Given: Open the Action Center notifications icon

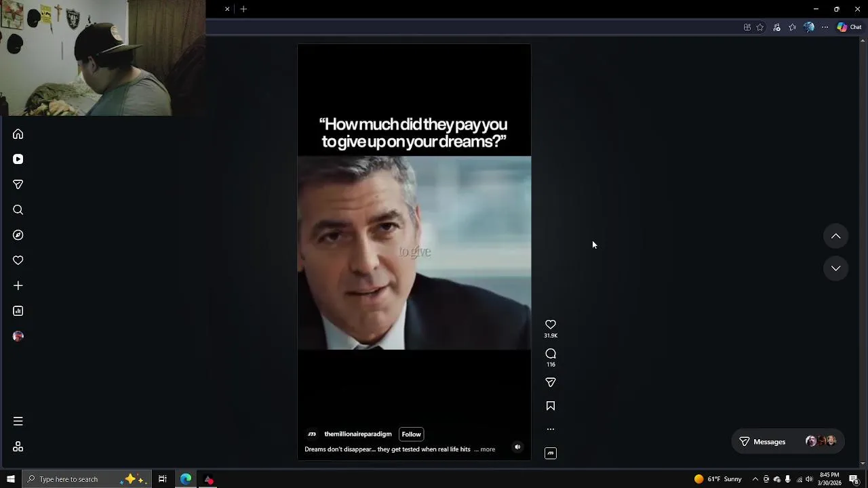Looking at the screenshot, I should click(854, 479).
